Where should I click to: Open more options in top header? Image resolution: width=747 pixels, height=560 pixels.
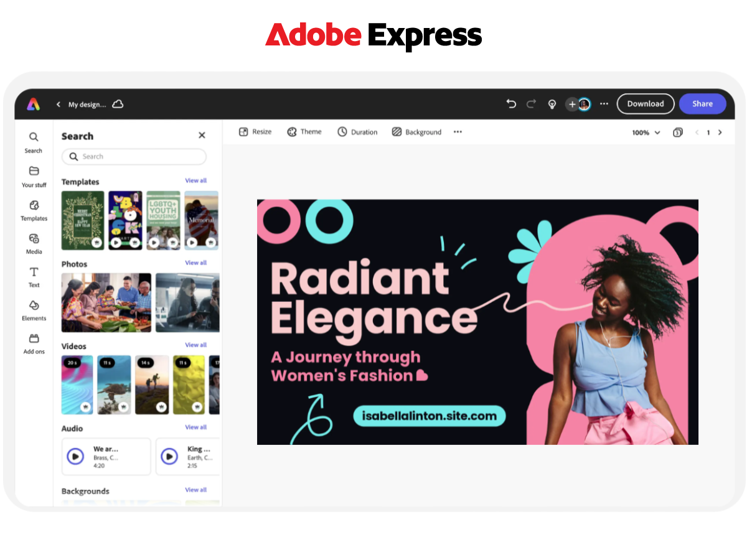(604, 104)
